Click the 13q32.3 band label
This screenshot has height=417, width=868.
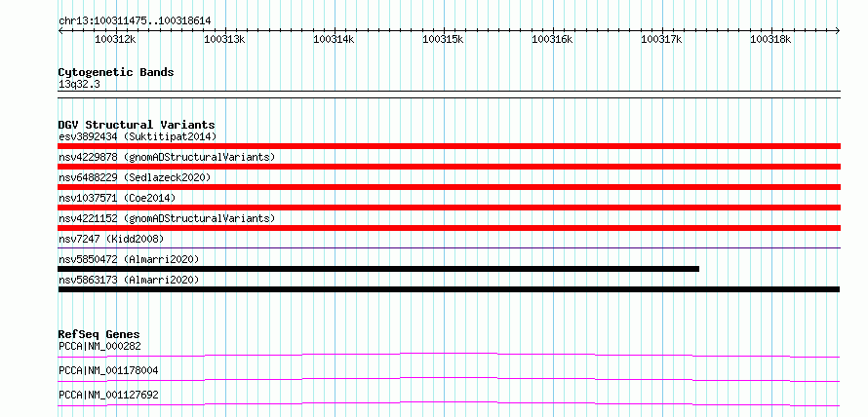pyautogui.click(x=79, y=85)
